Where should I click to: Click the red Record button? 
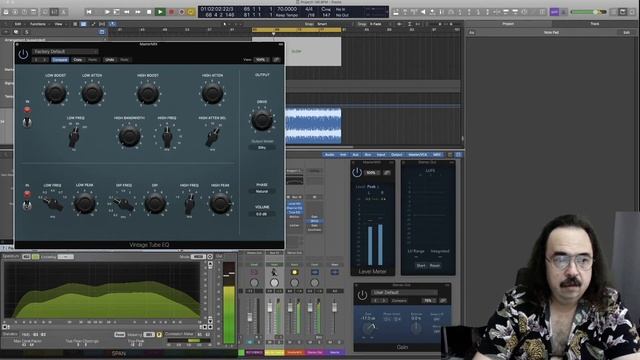(171, 12)
